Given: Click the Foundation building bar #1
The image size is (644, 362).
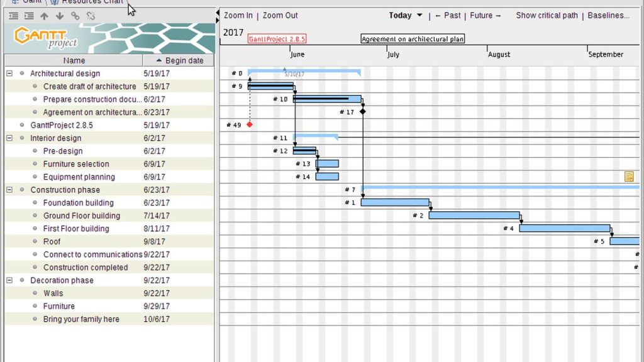Looking at the screenshot, I should click(x=395, y=202).
